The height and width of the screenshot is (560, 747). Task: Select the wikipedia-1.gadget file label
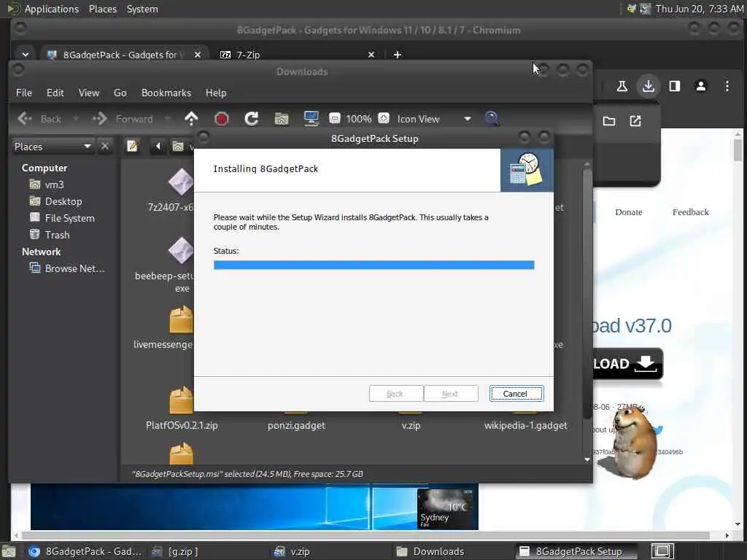[x=526, y=426]
